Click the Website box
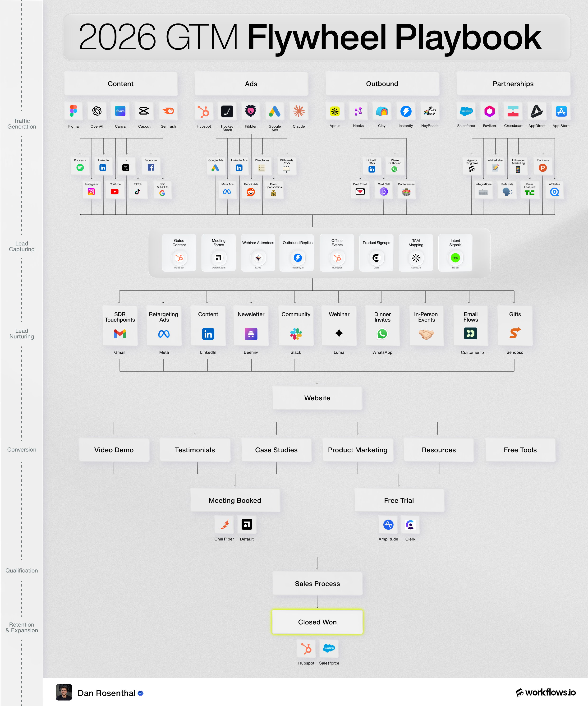 tap(317, 398)
